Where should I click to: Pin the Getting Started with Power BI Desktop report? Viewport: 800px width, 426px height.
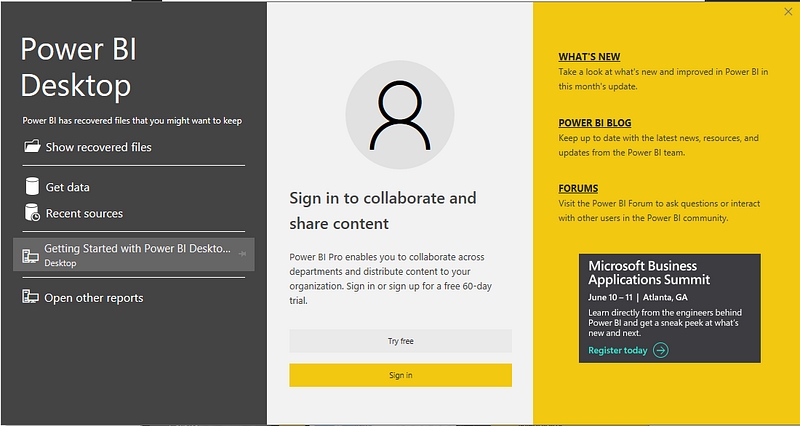pyautogui.click(x=242, y=254)
